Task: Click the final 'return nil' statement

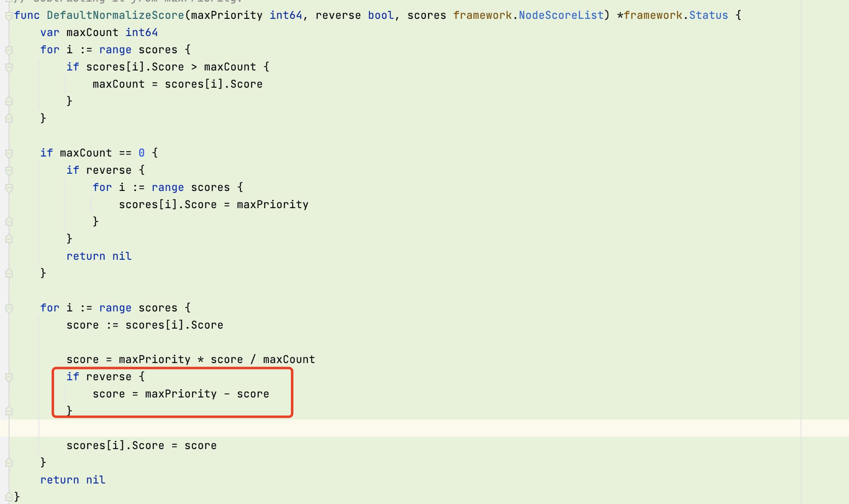Action: (x=73, y=480)
